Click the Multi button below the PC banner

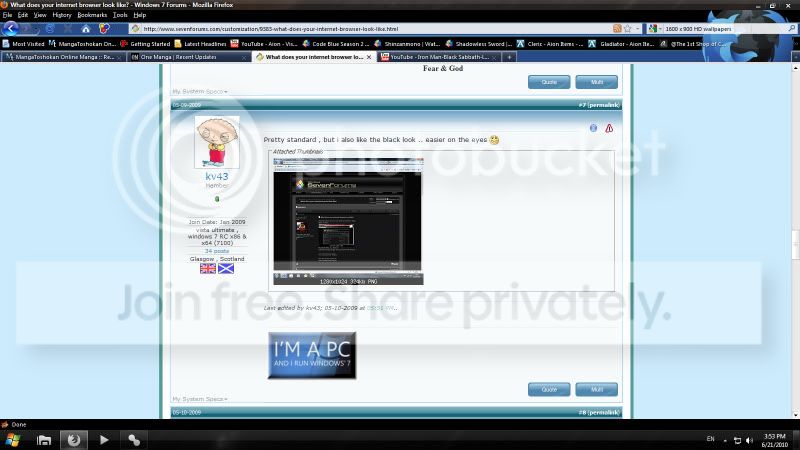(x=596, y=389)
